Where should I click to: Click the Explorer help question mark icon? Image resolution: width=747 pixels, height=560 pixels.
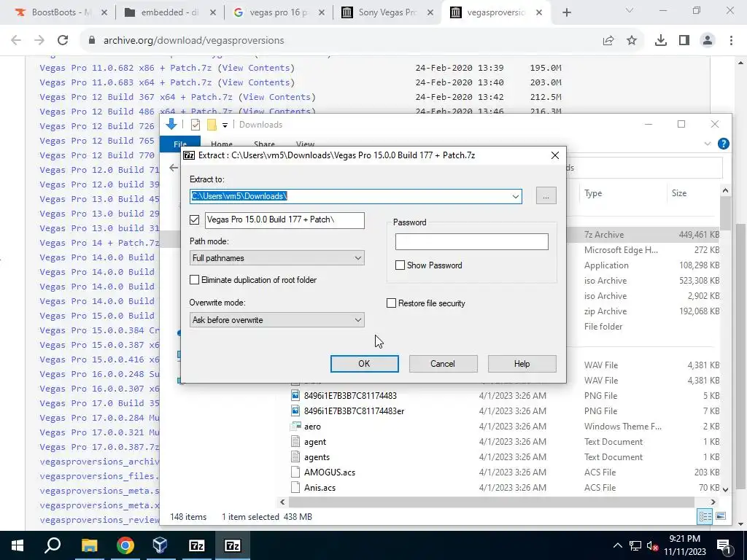point(723,144)
